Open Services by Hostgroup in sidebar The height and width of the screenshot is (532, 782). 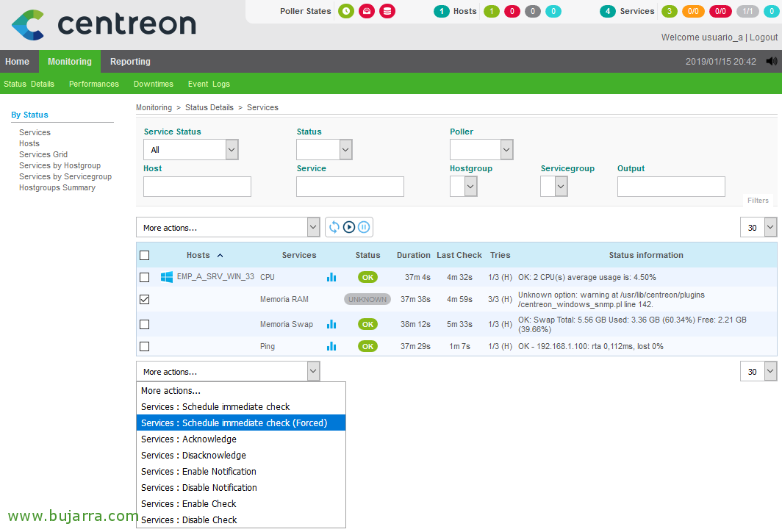click(60, 165)
